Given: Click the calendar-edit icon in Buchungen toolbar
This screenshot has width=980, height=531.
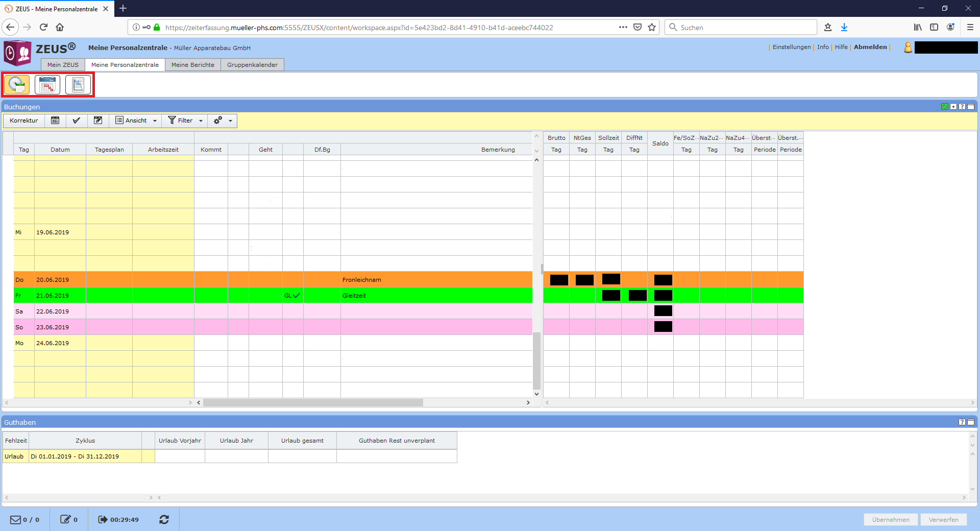Looking at the screenshot, I should coord(98,120).
